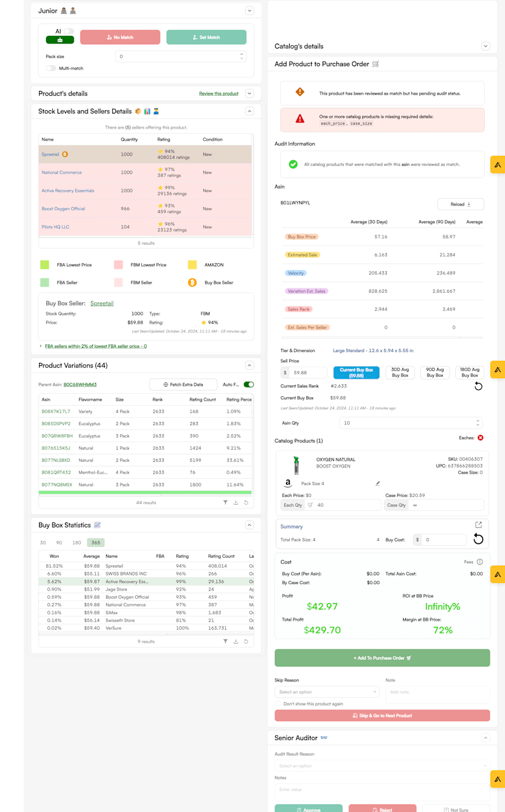Click yellow side tab beside Cost section
The image size is (505, 812).
(x=497, y=574)
